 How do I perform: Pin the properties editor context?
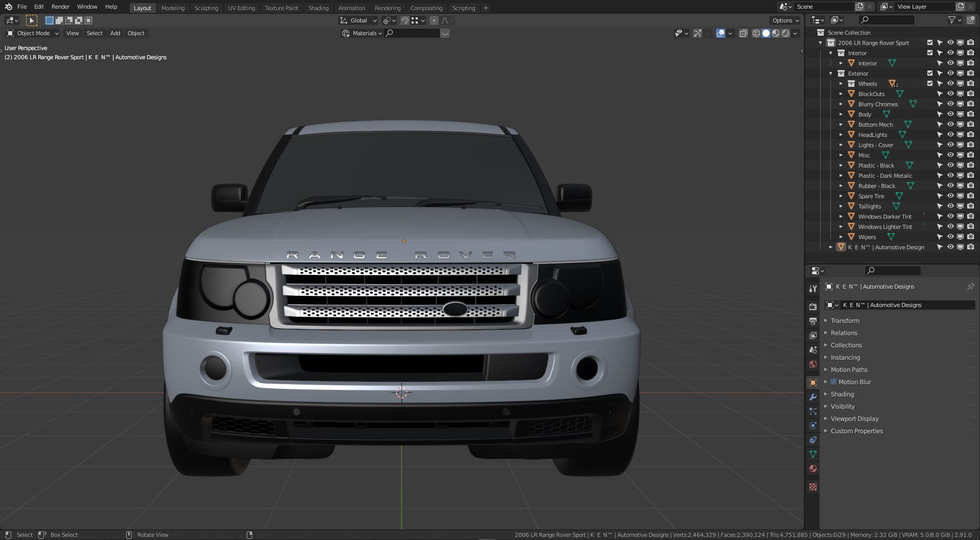970,287
